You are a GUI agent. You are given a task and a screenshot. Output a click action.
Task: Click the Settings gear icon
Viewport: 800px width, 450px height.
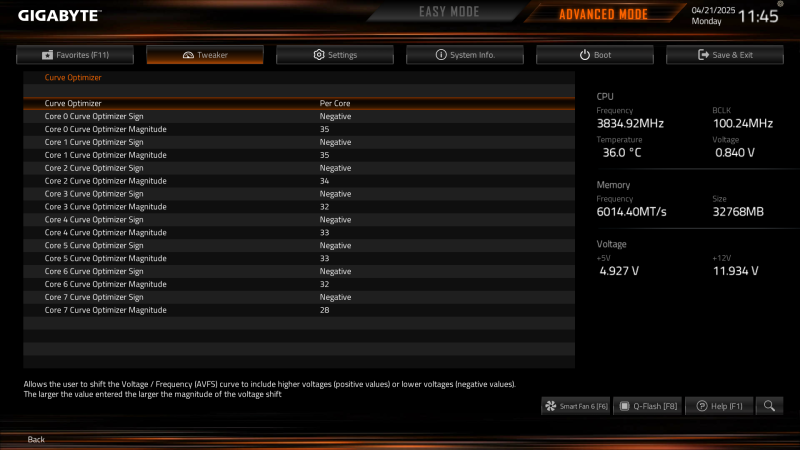pos(319,55)
